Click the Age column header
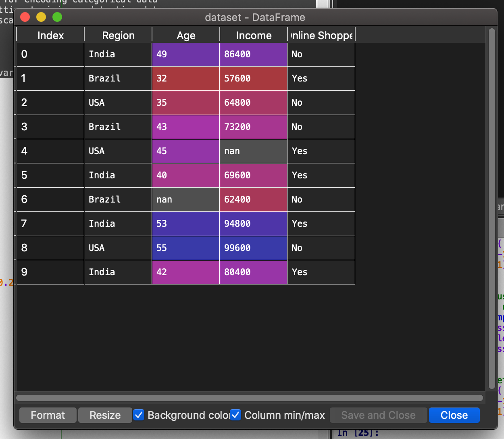This screenshot has width=504, height=439. pos(186,35)
